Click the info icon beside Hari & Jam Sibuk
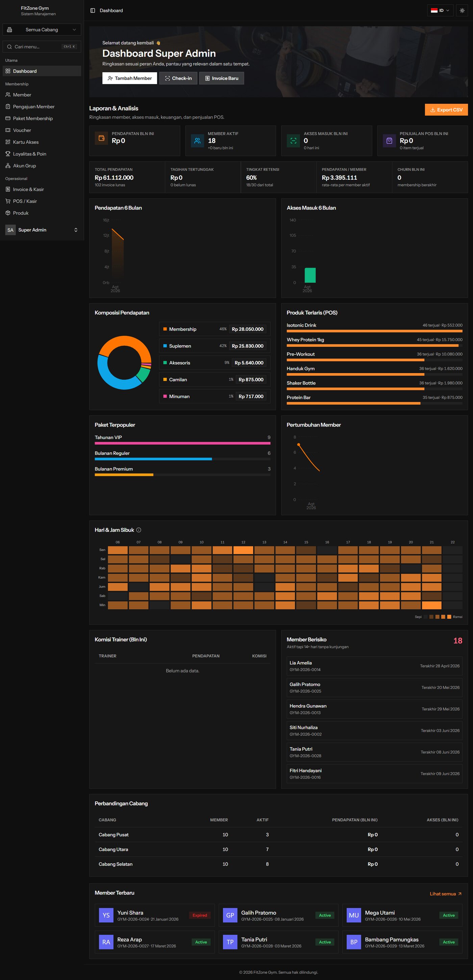Screen dimensions: 473x980 click(139, 530)
